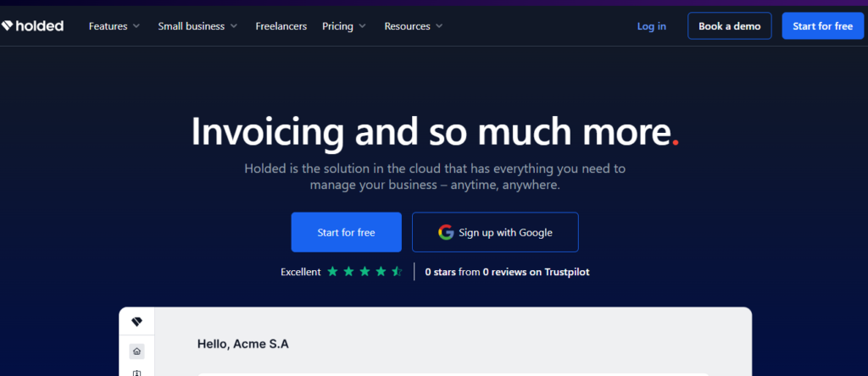The height and width of the screenshot is (376, 868).
Task: Open the Small business dropdown
Action: 198,26
